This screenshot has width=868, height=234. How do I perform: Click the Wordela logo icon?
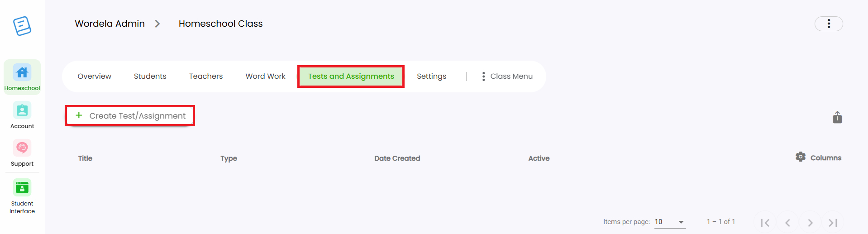22,26
